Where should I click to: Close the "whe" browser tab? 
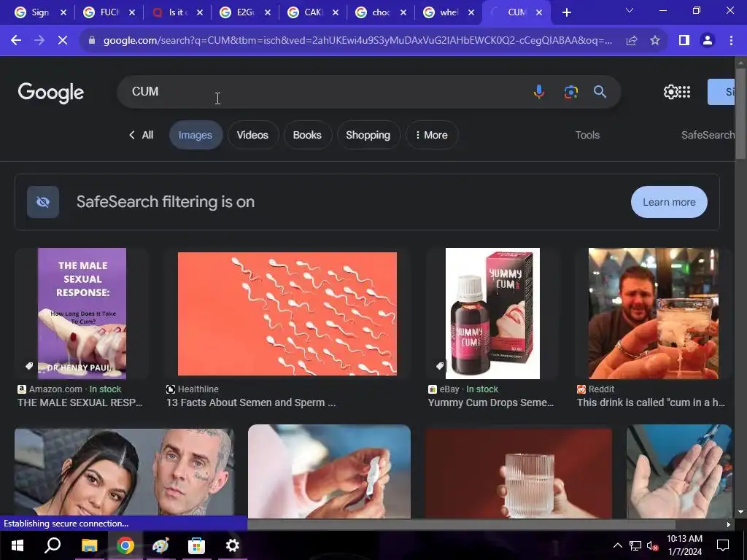tap(471, 12)
